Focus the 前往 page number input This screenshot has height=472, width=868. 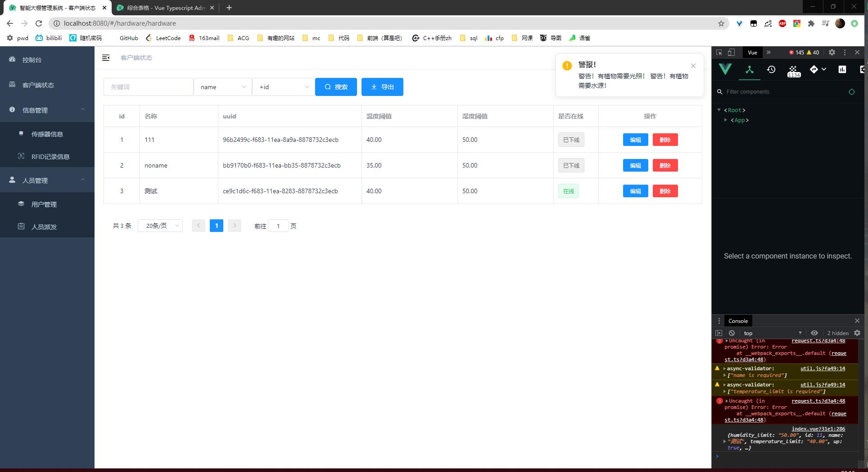coord(278,226)
